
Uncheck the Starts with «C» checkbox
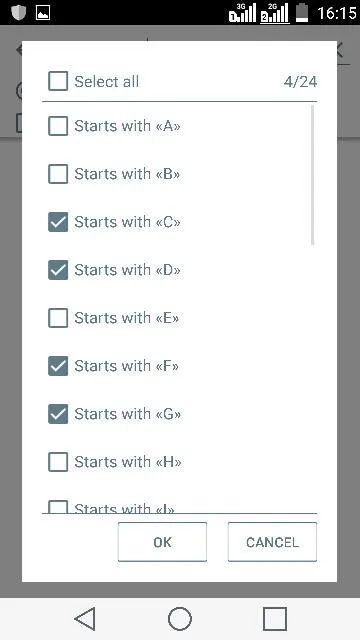(58, 222)
